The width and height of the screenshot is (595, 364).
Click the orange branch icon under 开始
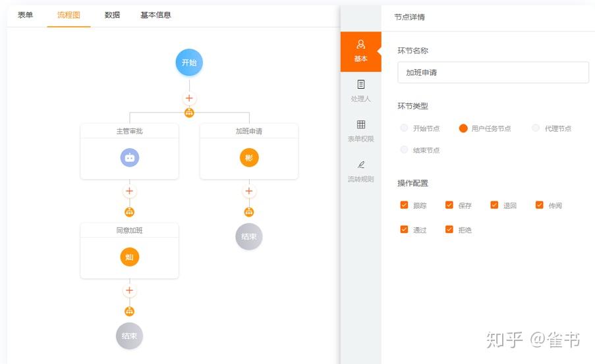(189, 113)
